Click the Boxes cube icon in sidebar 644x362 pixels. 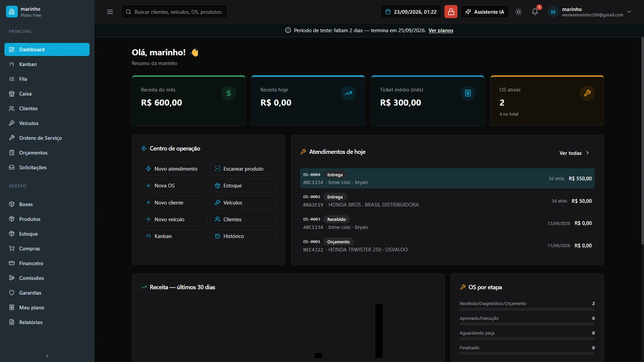12,204
